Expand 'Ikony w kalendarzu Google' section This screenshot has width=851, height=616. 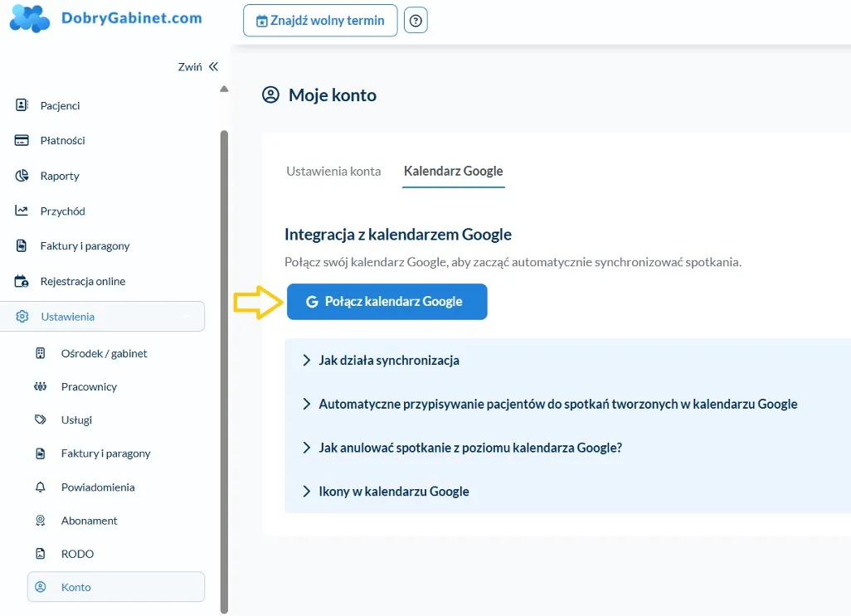[393, 492]
